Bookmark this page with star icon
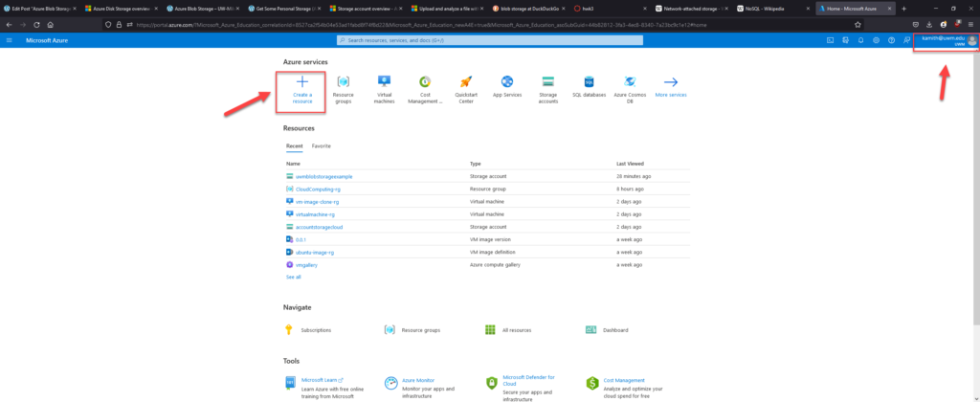The height and width of the screenshot is (402, 980). tap(858, 24)
